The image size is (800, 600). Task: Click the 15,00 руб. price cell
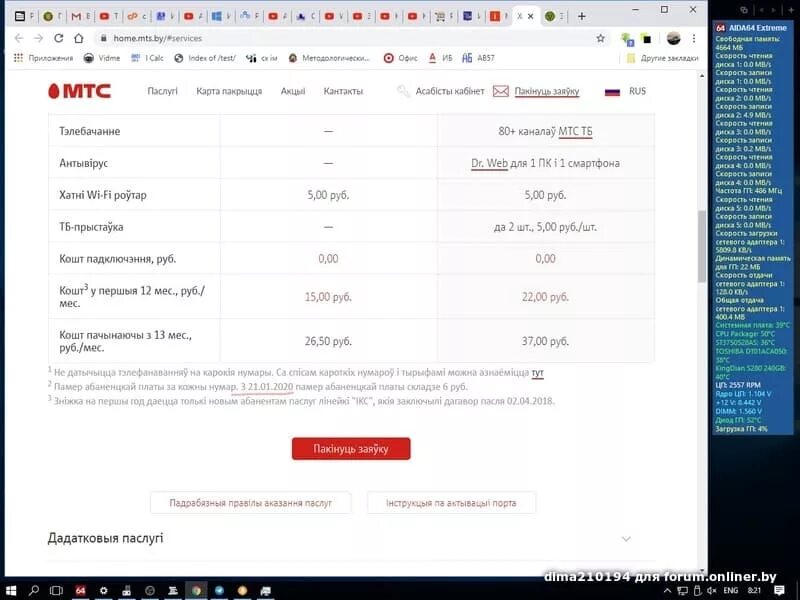coord(328,297)
